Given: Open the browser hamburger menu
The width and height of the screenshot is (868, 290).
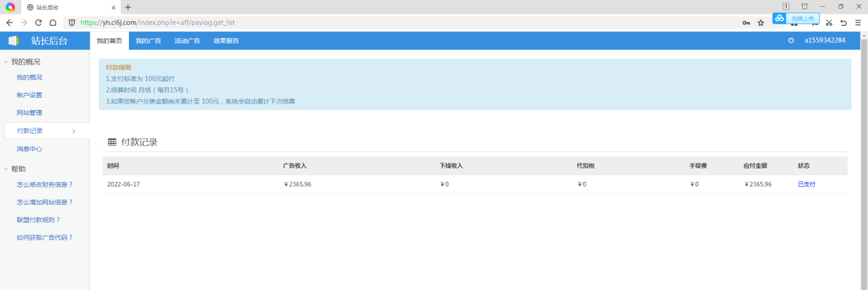Looking at the screenshot, I should [x=858, y=22].
